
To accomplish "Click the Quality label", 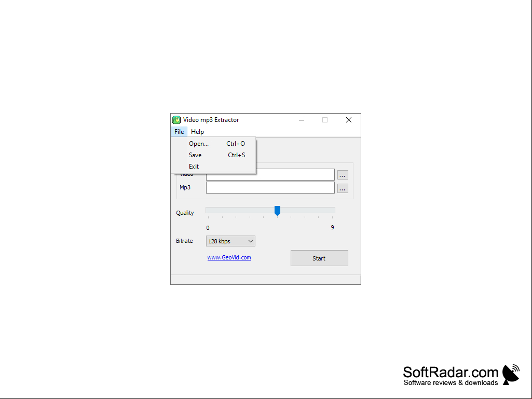I will tap(185, 213).
